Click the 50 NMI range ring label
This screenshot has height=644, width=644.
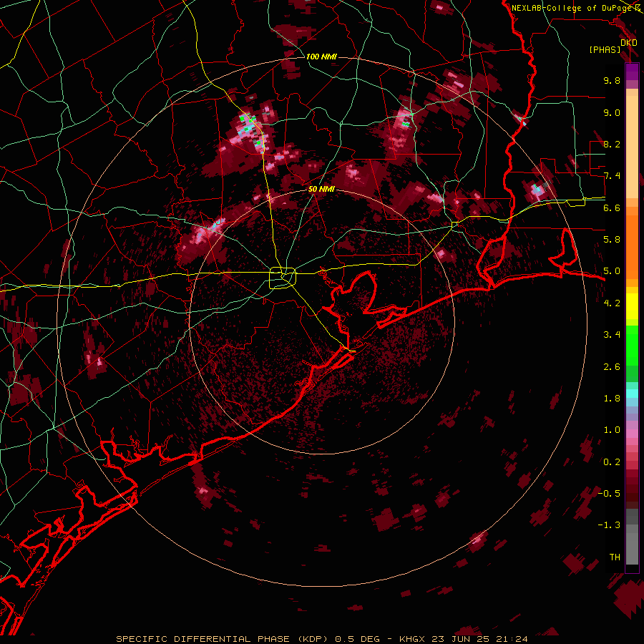point(321,190)
